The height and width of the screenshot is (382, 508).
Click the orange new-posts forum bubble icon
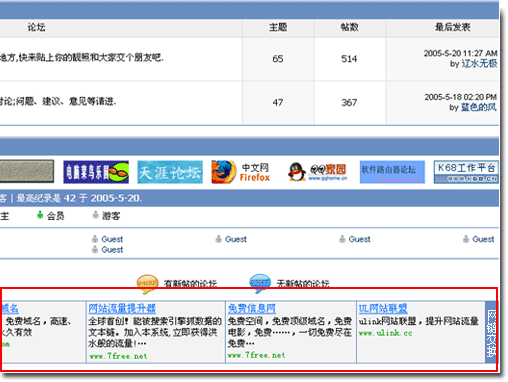[147, 284]
